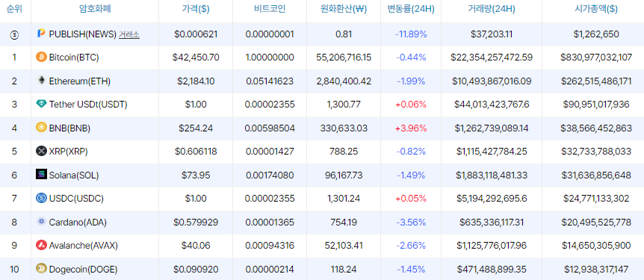Click the Ethereum diamond logo icon
The height and width of the screenshot is (280, 644).
pyautogui.click(x=41, y=81)
